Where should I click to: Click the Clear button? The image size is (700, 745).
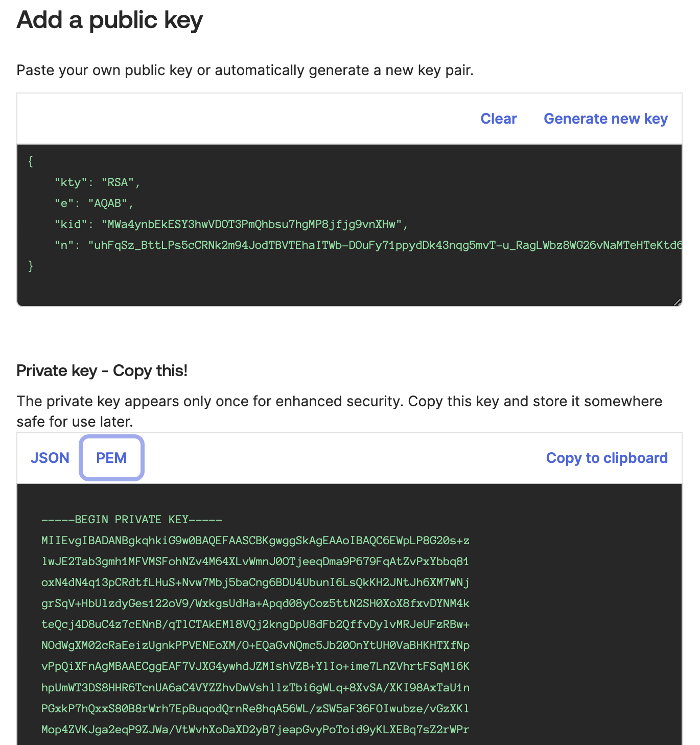pyautogui.click(x=498, y=119)
